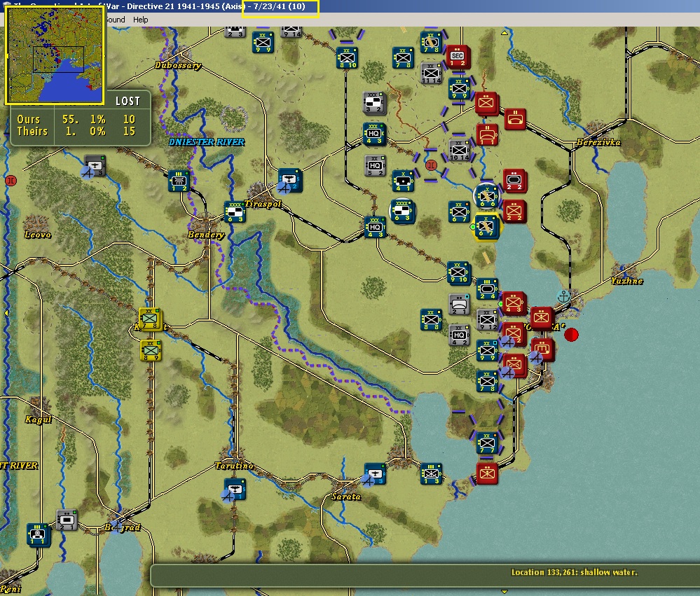Select the blue III 1-1 unit near Reni
Screen dimensions: 700x596
38,534
